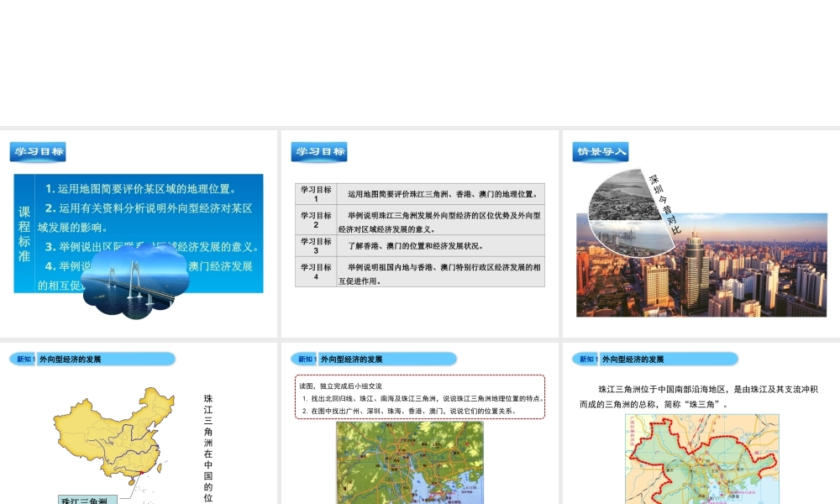Click the 情景导入 badge
The width and height of the screenshot is (840, 504).
click(x=601, y=151)
